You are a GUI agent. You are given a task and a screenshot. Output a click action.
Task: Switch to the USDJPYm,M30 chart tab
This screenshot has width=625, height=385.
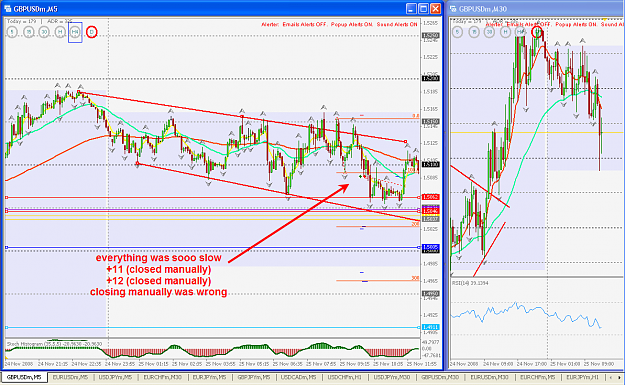(x=392, y=377)
